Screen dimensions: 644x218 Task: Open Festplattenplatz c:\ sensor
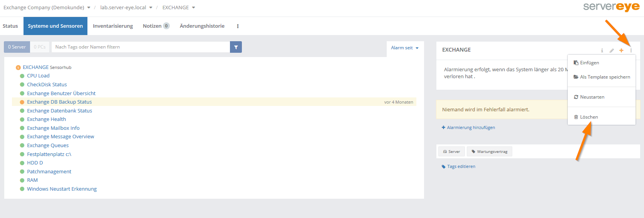(49, 154)
